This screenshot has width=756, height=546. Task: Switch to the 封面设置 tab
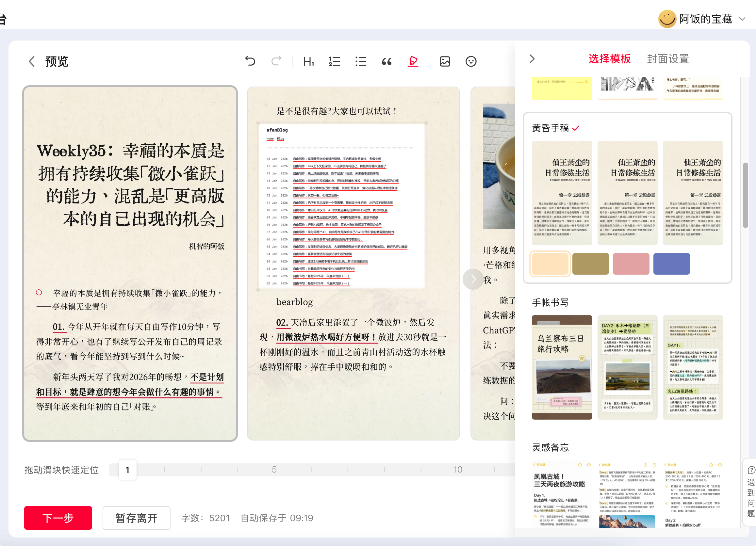(668, 59)
